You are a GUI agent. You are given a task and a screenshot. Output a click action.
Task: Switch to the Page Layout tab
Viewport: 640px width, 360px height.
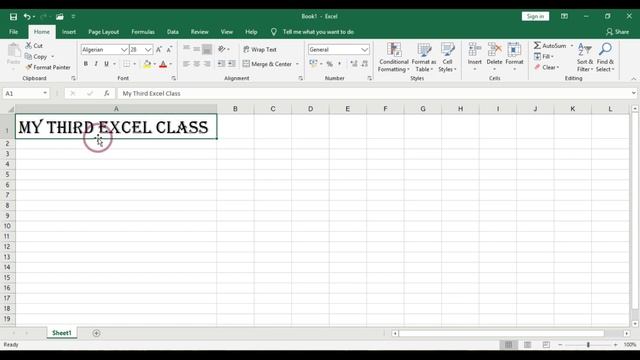104,32
